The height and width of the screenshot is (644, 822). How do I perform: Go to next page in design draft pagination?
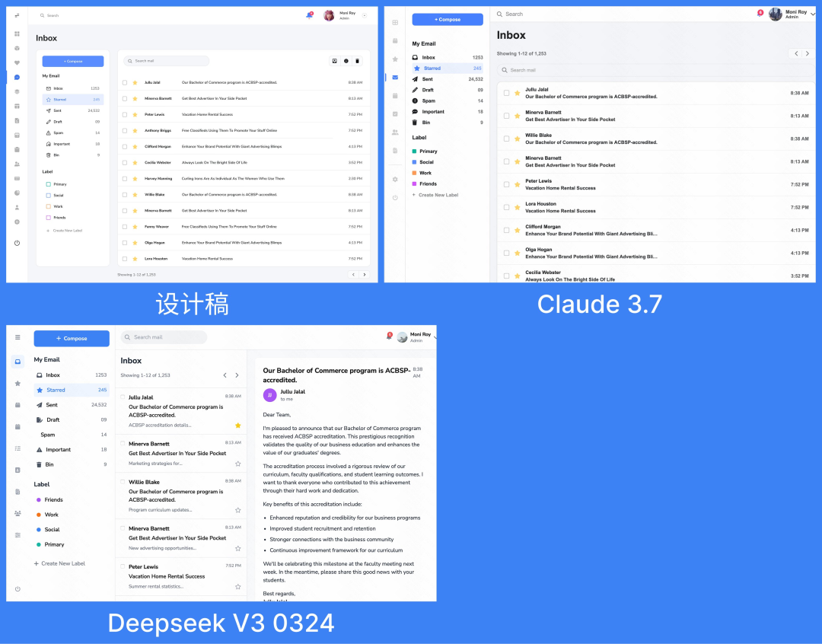[x=365, y=274]
